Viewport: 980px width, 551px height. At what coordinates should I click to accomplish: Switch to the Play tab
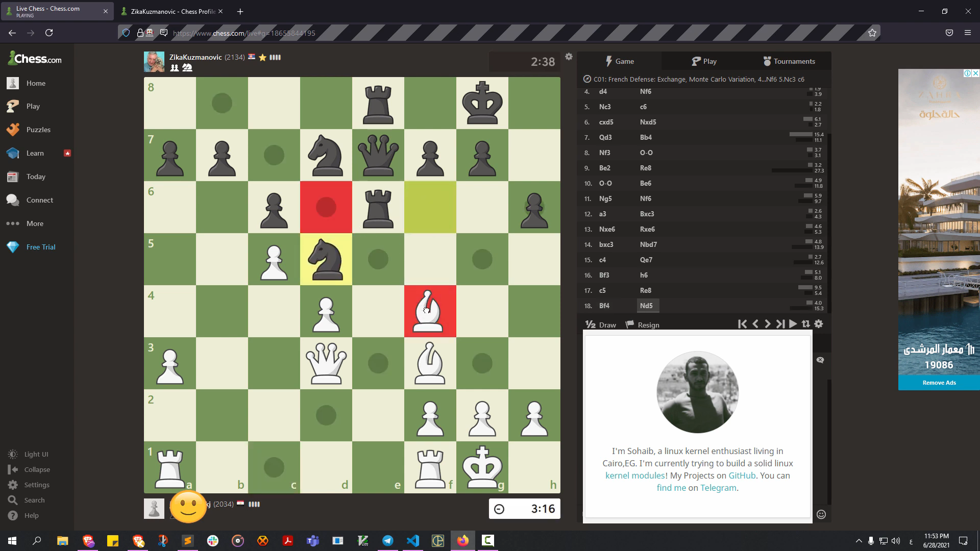point(704,61)
